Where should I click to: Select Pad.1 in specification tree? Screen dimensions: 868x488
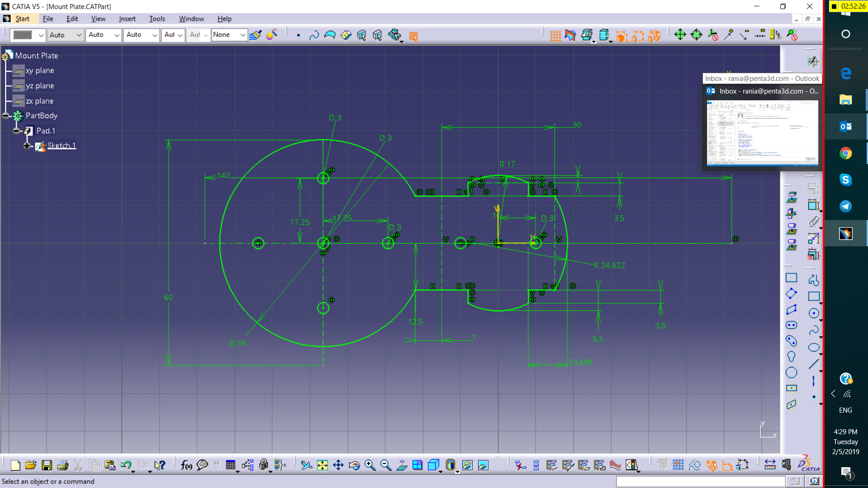click(46, 131)
